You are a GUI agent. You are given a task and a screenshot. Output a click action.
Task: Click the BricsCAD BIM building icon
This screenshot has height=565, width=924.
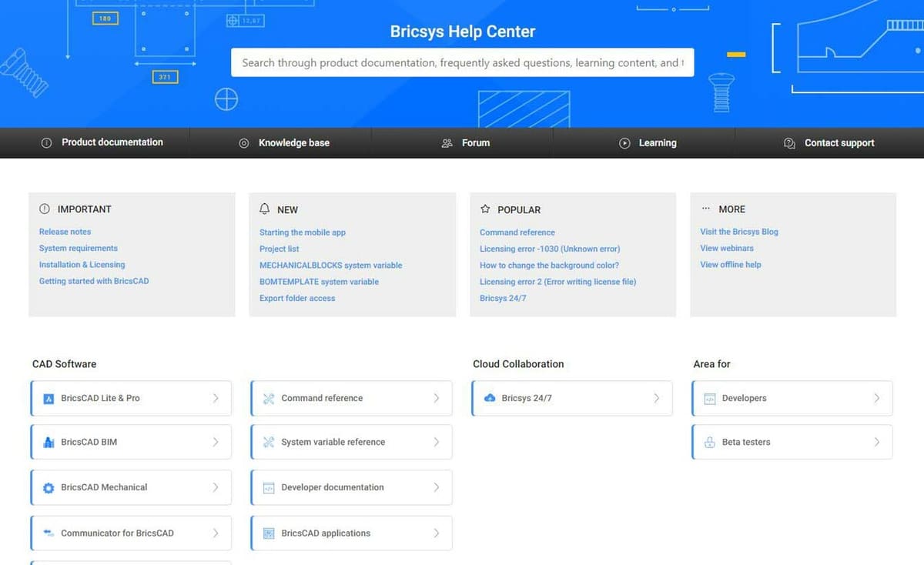pyautogui.click(x=49, y=443)
